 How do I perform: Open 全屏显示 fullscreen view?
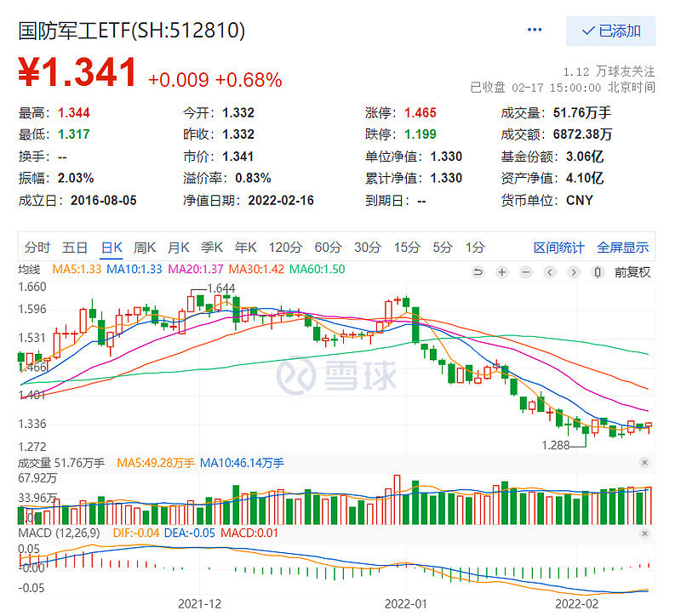(x=623, y=248)
